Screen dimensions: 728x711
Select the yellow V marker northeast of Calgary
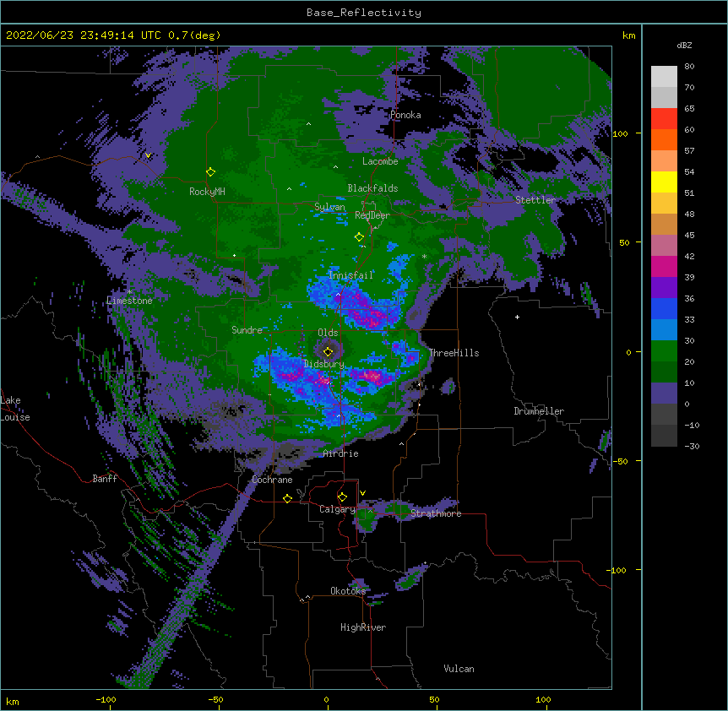point(362,493)
